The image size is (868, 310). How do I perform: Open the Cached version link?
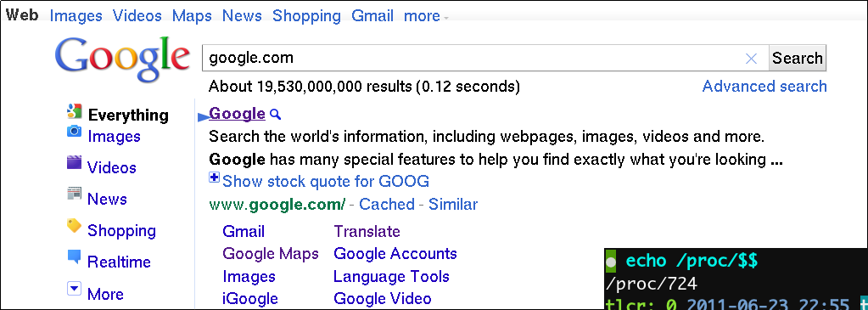point(387,204)
